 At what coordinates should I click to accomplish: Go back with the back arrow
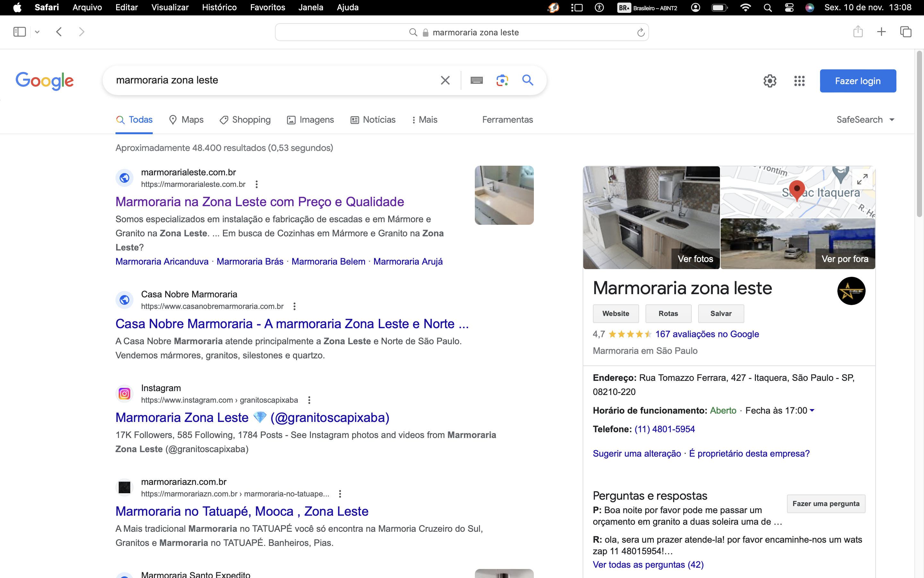59,32
